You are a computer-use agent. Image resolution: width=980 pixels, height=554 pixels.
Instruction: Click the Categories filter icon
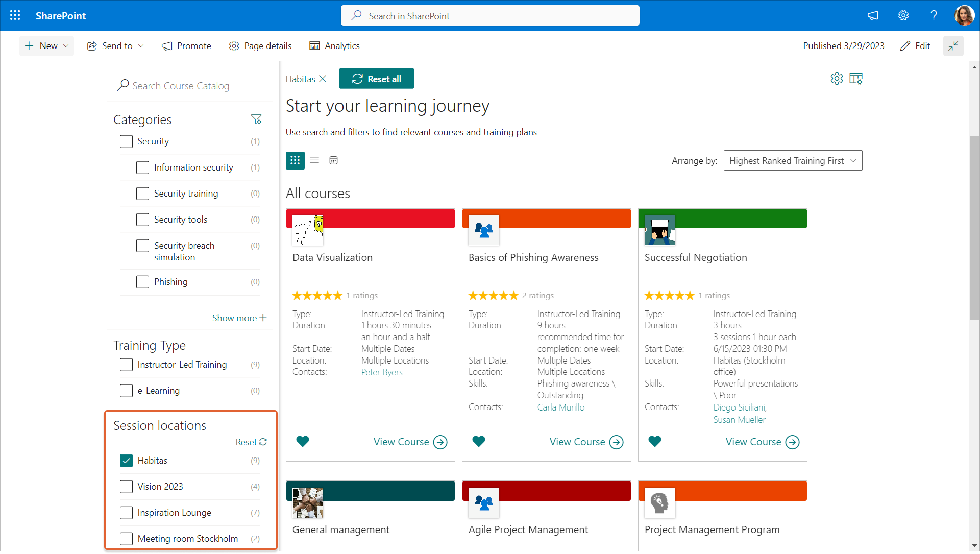coord(256,119)
